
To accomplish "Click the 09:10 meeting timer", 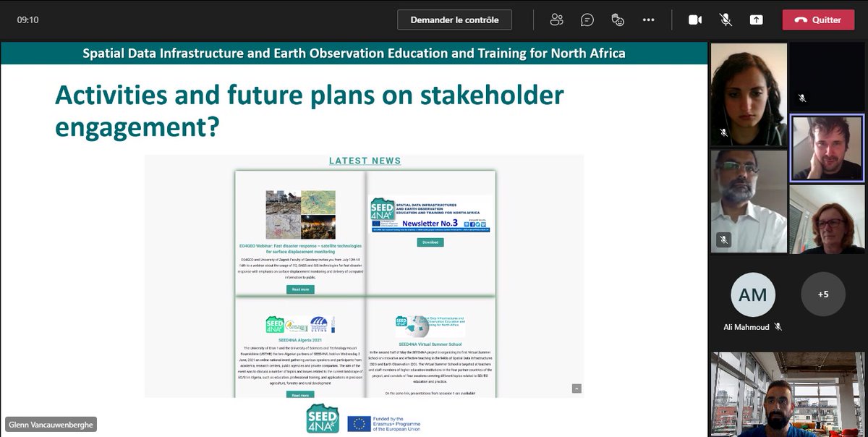I will click(x=27, y=20).
